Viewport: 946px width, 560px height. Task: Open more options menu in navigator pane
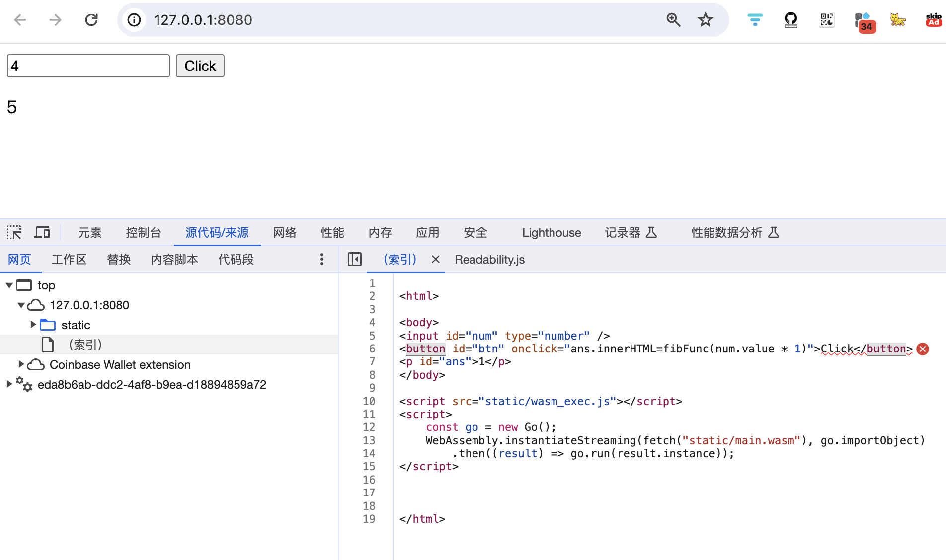point(322,259)
